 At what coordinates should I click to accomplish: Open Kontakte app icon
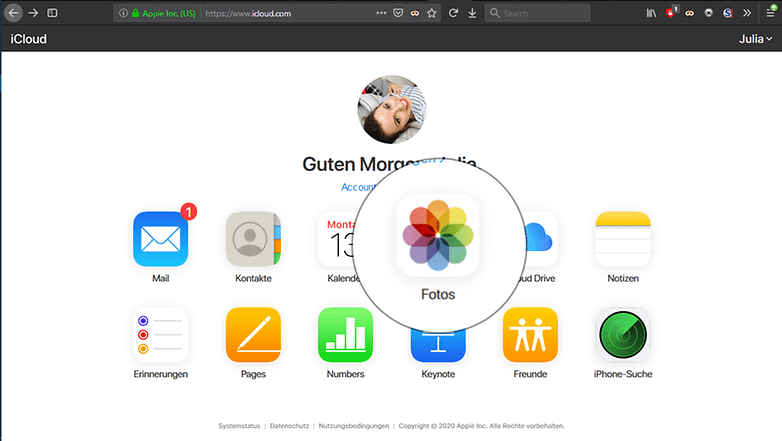[x=253, y=239]
